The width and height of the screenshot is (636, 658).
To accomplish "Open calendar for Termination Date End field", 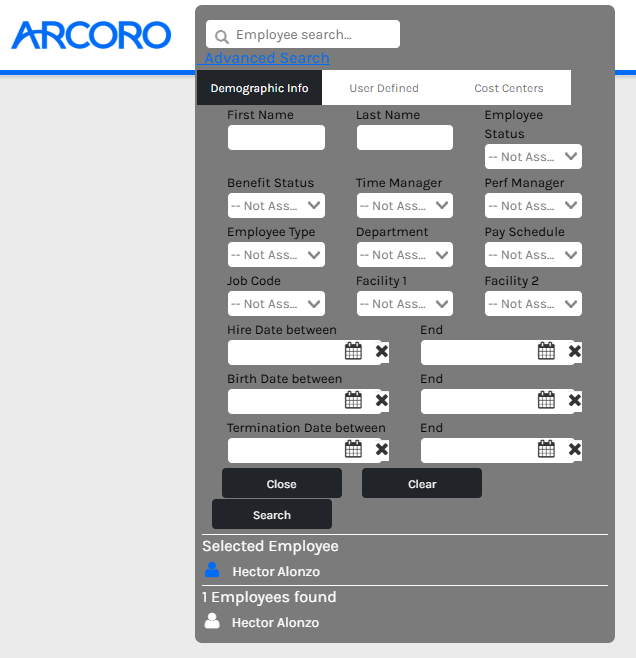I will pos(546,449).
